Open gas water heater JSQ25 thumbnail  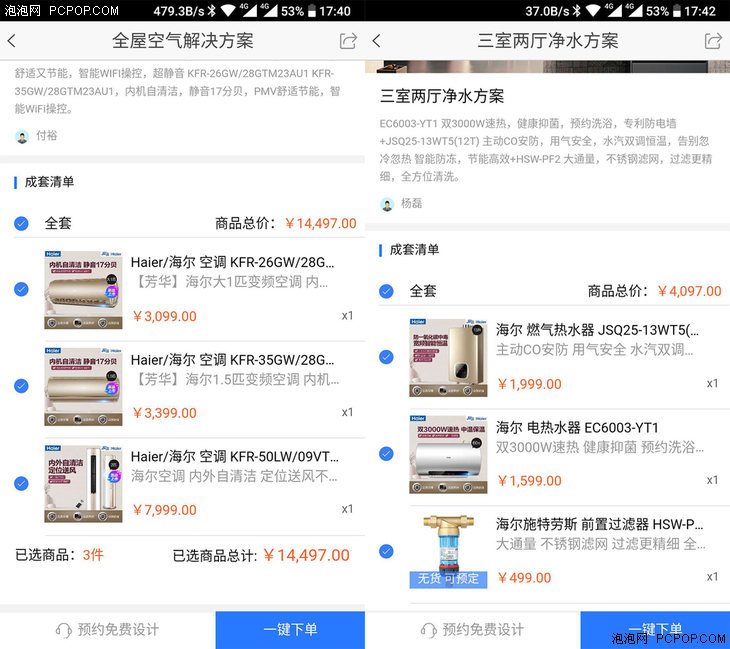[448, 358]
